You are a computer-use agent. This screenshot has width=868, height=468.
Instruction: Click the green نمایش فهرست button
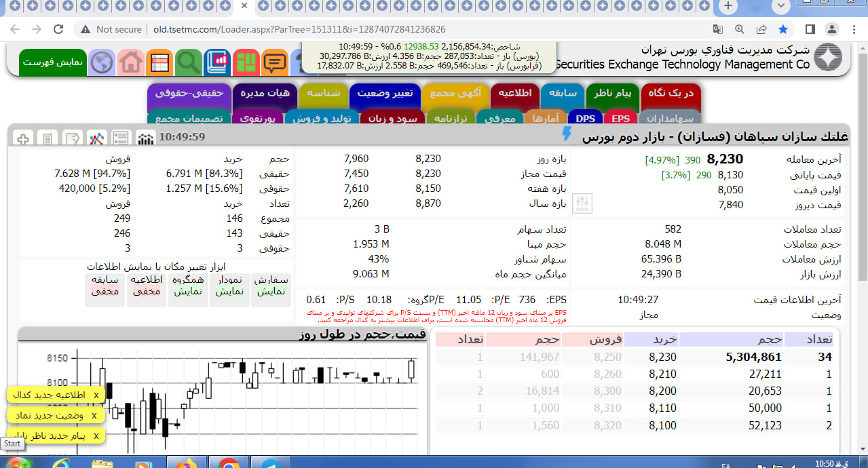[52, 62]
